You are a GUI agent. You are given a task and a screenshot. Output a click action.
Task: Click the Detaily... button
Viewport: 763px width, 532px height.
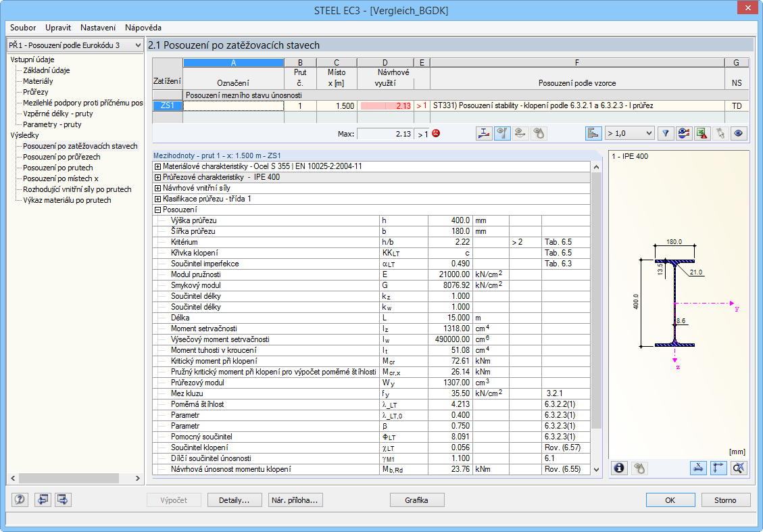pyautogui.click(x=234, y=500)
